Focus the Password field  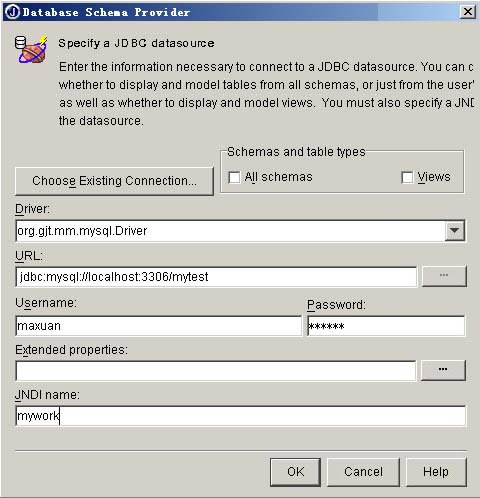pyautogui.click(x=386, y=326)
